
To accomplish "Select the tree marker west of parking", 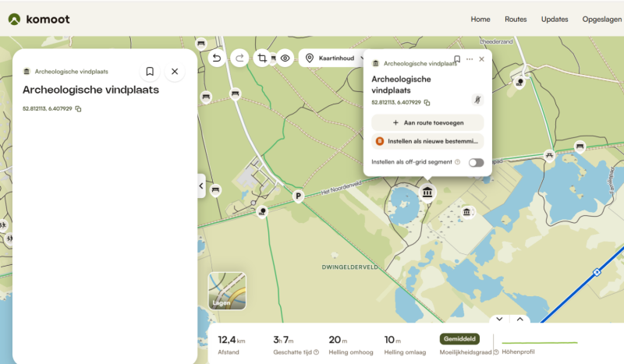I will coord(262,211).
